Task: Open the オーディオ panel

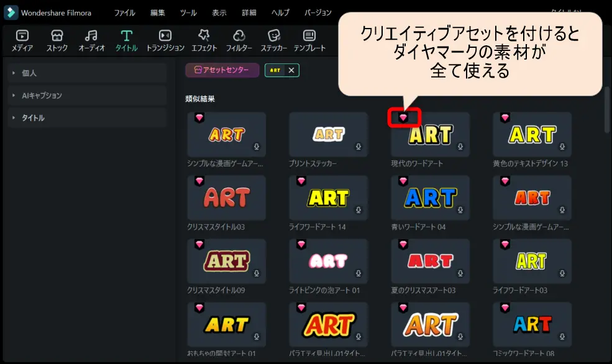Action: point(92,40)
